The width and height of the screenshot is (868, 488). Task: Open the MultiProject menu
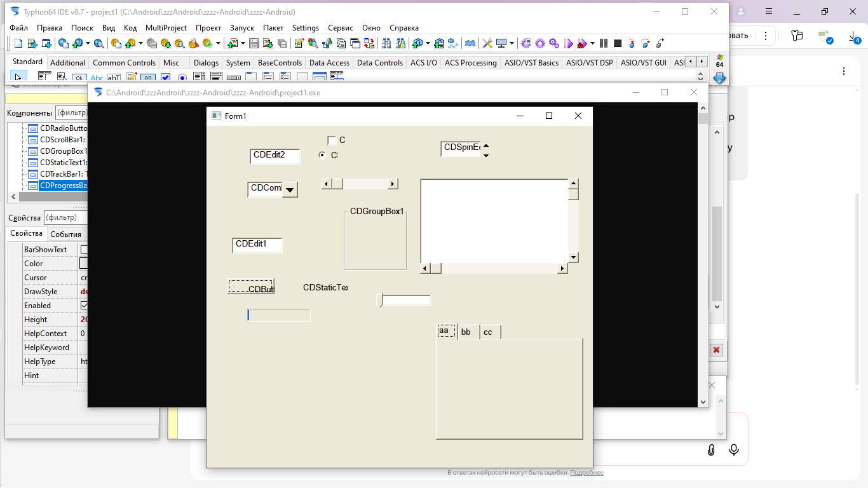tap(166, 28)
